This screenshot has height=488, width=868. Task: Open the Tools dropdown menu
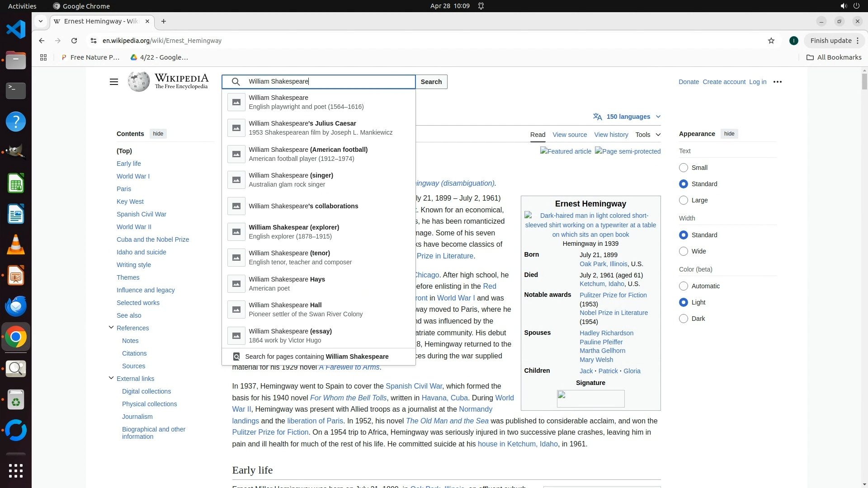coord(647,135)
